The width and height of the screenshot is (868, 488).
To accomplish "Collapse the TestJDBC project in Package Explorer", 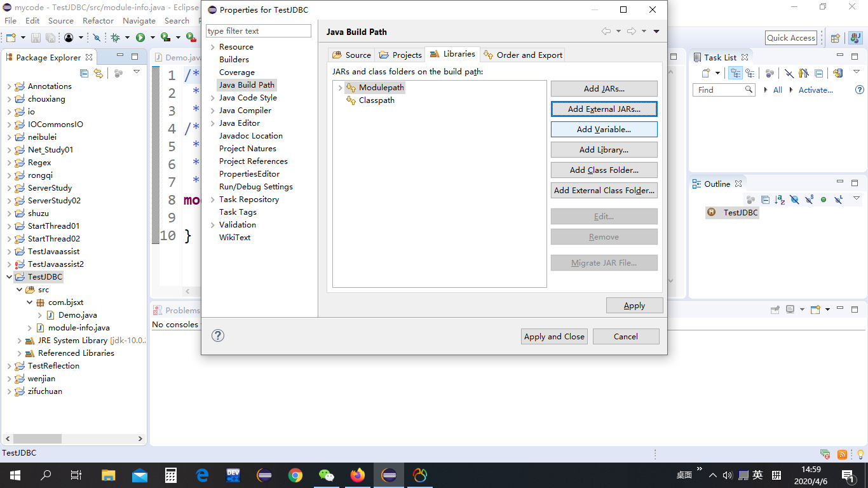I will [x=10, y=277].
